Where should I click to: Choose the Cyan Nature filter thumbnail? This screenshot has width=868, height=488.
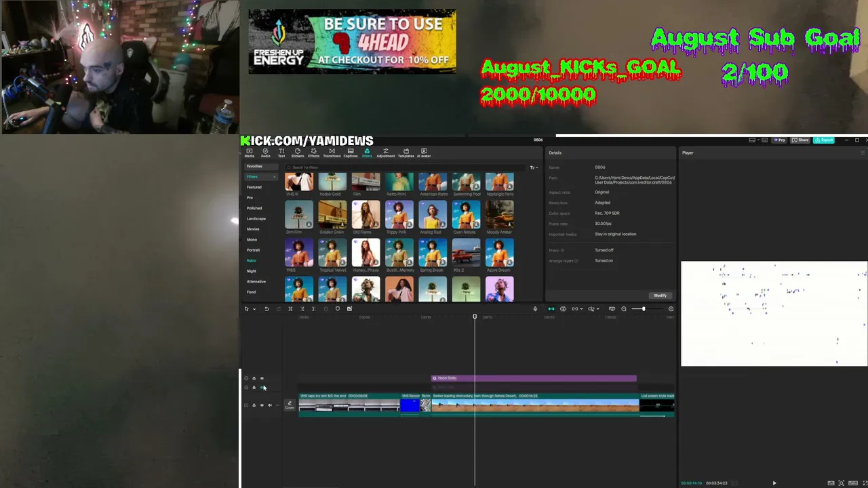466,215
